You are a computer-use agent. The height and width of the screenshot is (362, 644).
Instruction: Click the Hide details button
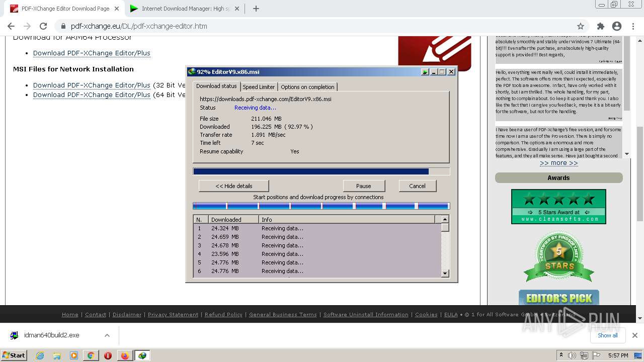(x=234, y=186)
